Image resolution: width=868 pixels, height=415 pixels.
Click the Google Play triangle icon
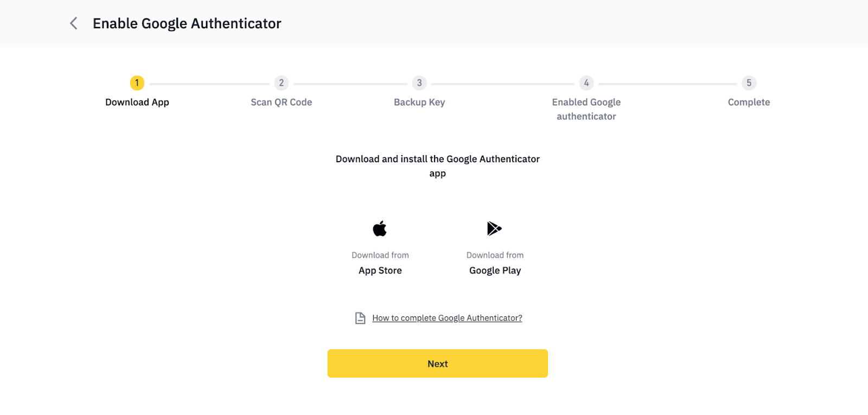coord(494,228)
